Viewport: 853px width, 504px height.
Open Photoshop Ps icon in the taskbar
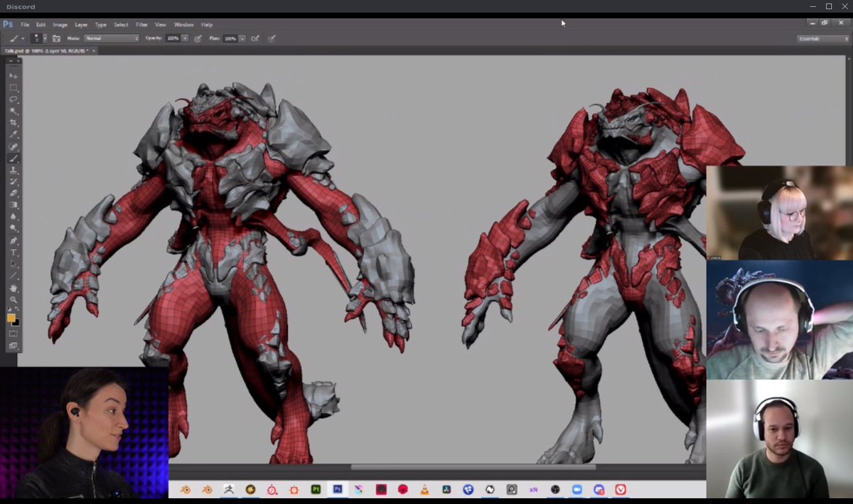338,490
